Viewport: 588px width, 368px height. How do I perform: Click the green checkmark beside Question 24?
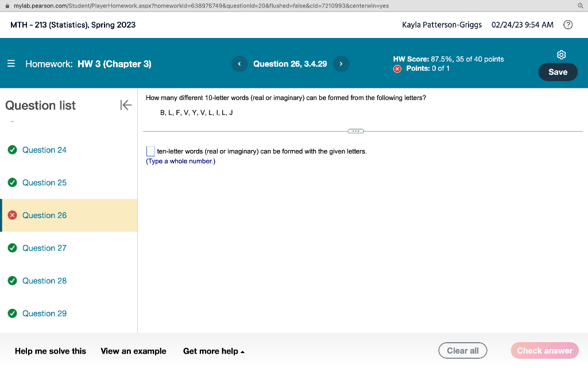point(12,149)
